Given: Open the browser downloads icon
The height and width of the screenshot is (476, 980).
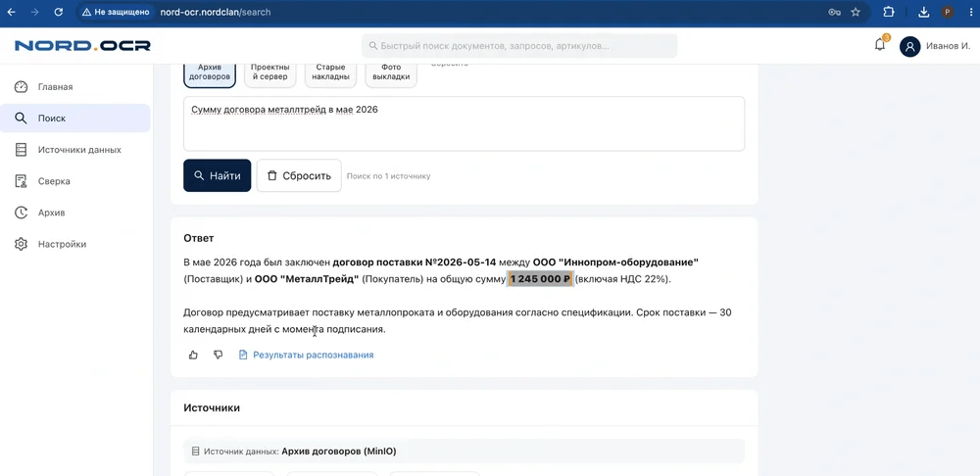Looking at the screenshot, I should coord(924,12).
